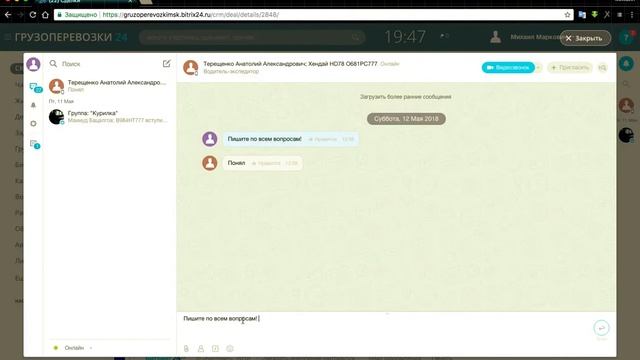640x360 pixels.
Task: Click the ГРУЗОПЕРЕВОЗКИ 24 portal logo
Action: coord(71,37)
